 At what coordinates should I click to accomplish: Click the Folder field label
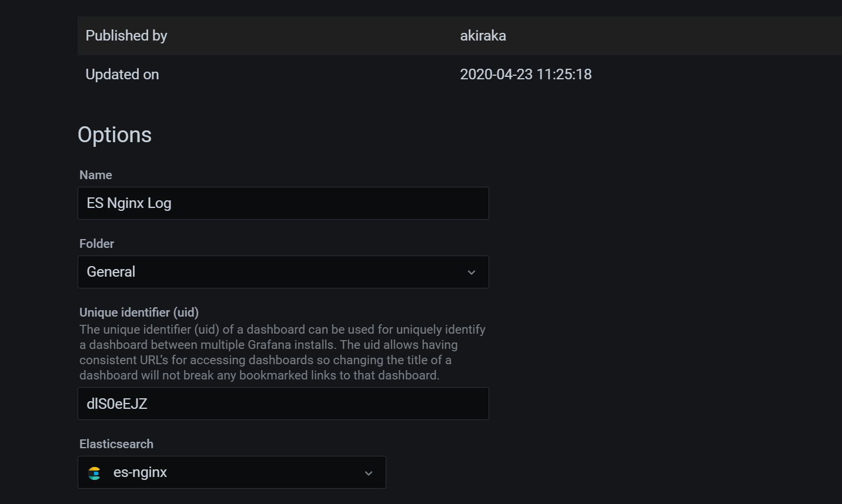pyautogui.click(x=97, y=244)
